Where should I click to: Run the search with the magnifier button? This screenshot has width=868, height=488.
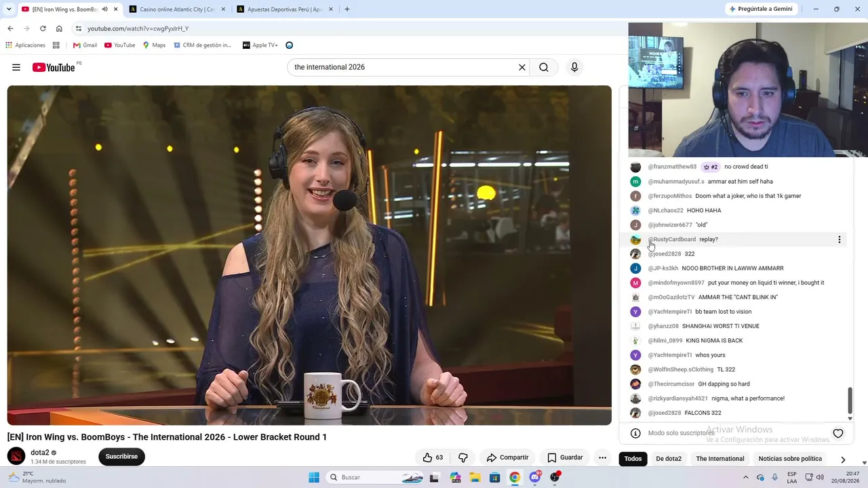[x=544, y=67]
